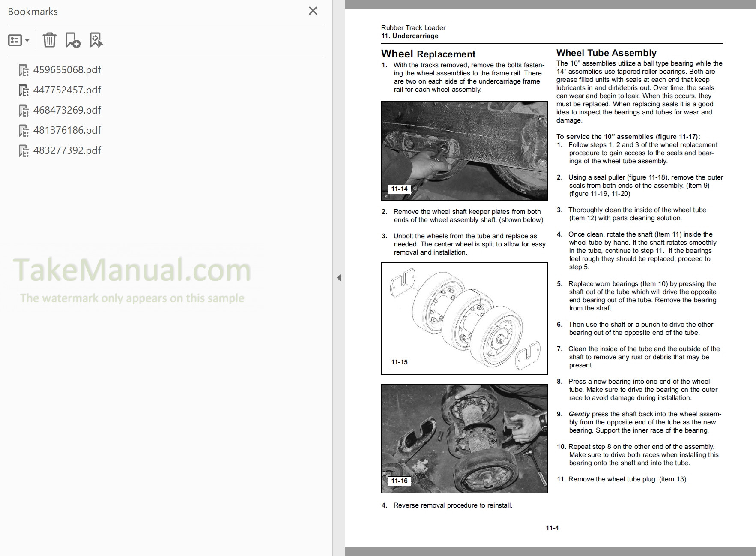The image size is (756, 556).
Task: Collapse the navigation pane with the side arrow
Action: [339, 278]
